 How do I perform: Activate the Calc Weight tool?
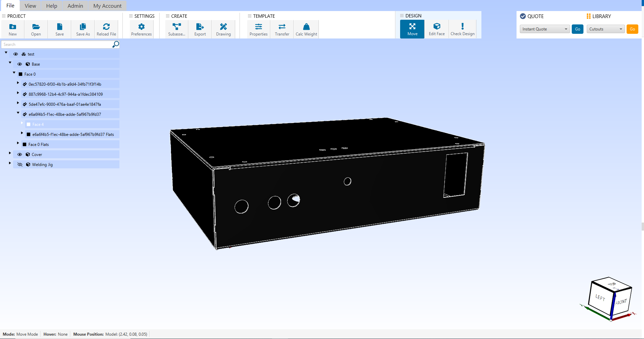click(306, 29)
